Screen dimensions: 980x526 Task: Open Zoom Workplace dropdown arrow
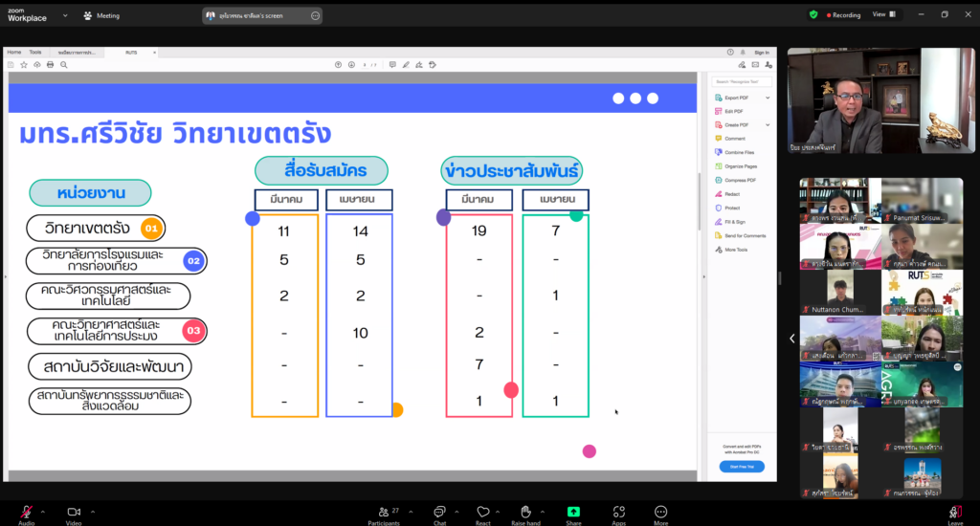pos(65,15)
